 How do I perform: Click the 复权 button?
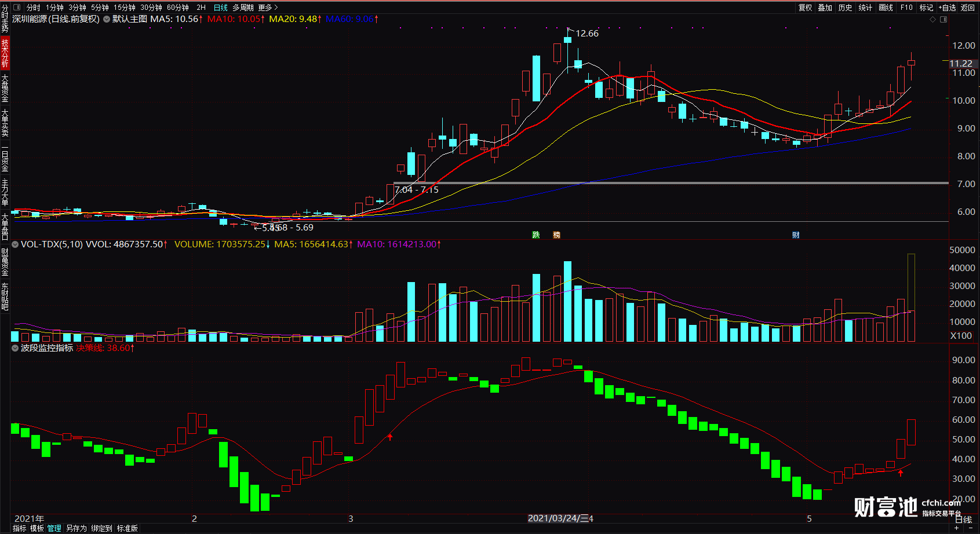(x=806, y=8)
